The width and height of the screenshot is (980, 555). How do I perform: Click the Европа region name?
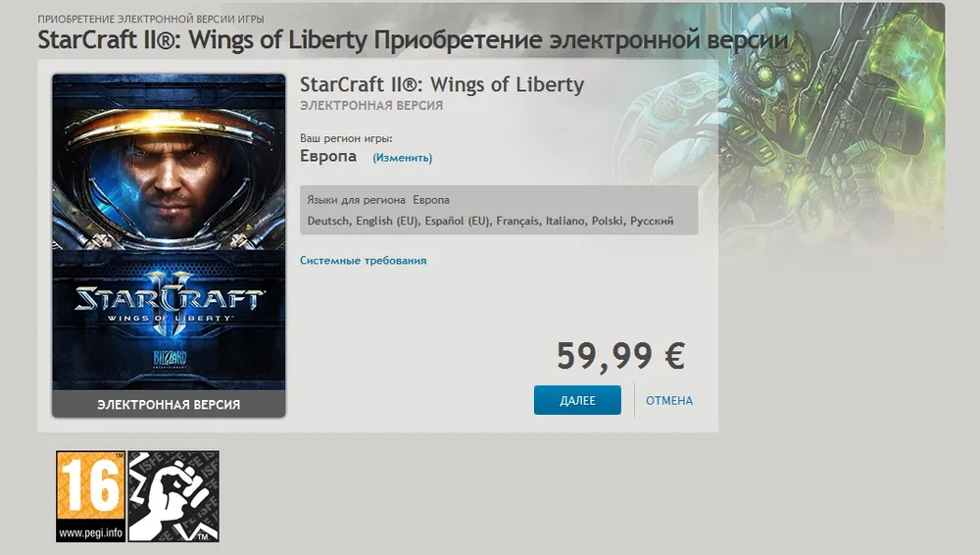tap(328, 156)
